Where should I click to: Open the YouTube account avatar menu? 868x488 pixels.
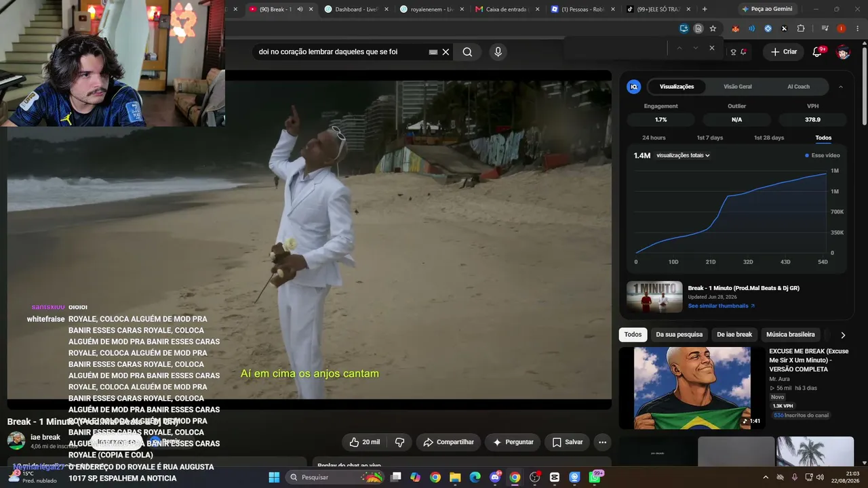[x=843, y=52]
